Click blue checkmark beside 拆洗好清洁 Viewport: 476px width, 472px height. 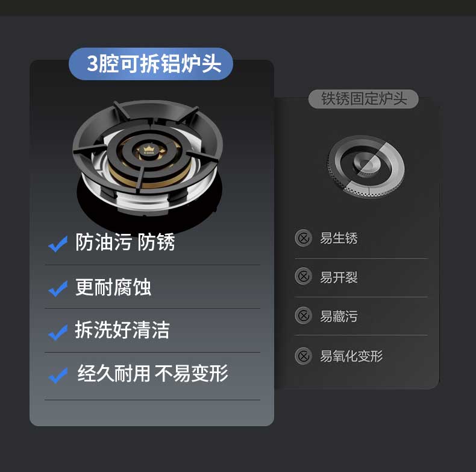(x=58, y=332)
